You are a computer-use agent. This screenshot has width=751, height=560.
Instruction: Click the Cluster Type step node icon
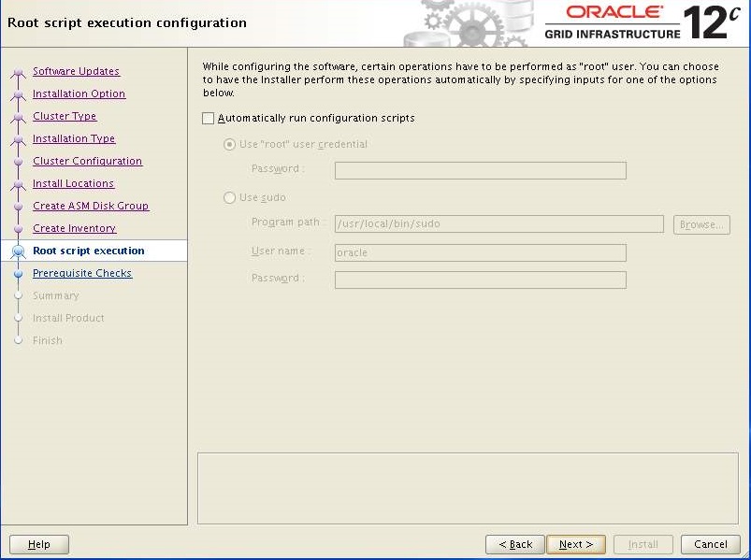click(x=18, y=117)
